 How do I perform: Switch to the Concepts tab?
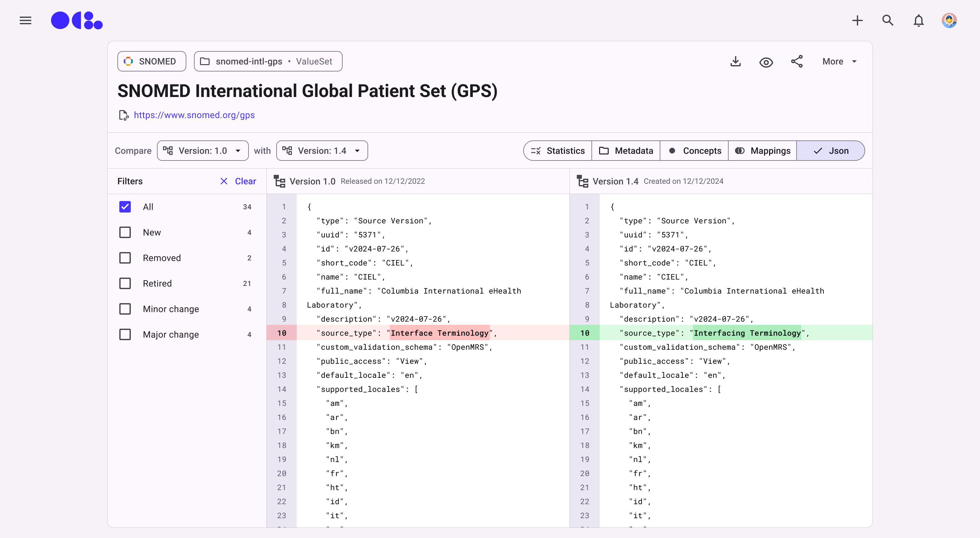[694, 151]
